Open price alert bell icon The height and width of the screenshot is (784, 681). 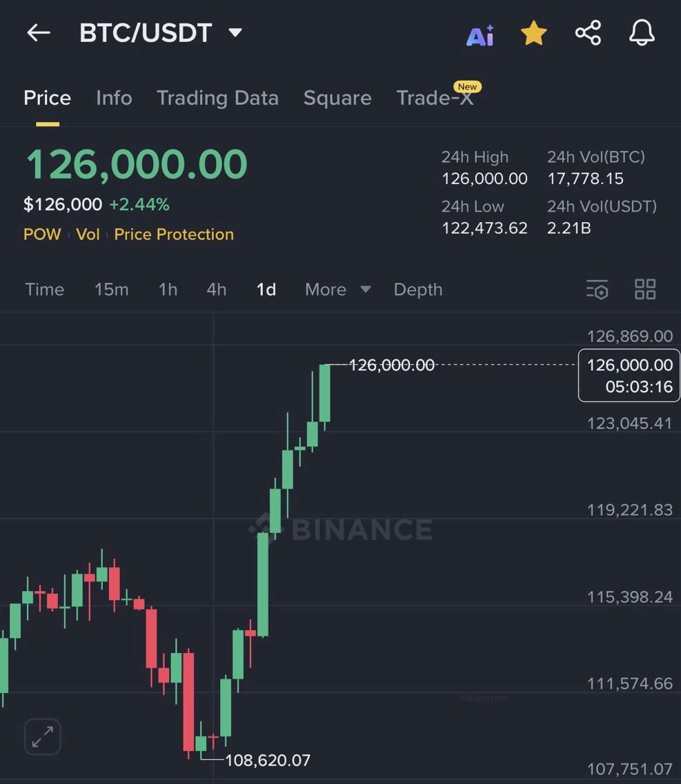(x=642, y=33)
